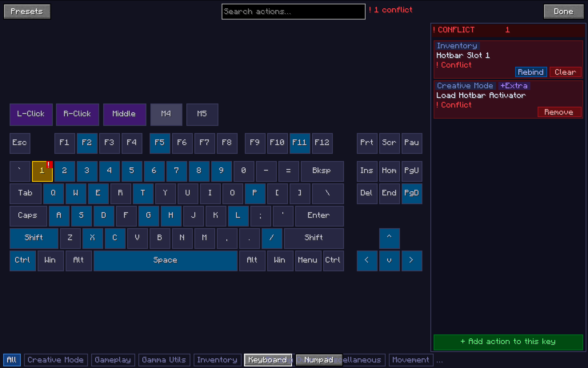
Task: Enable the All category filter
Action: pyautogui.click(x=12, y=360)
